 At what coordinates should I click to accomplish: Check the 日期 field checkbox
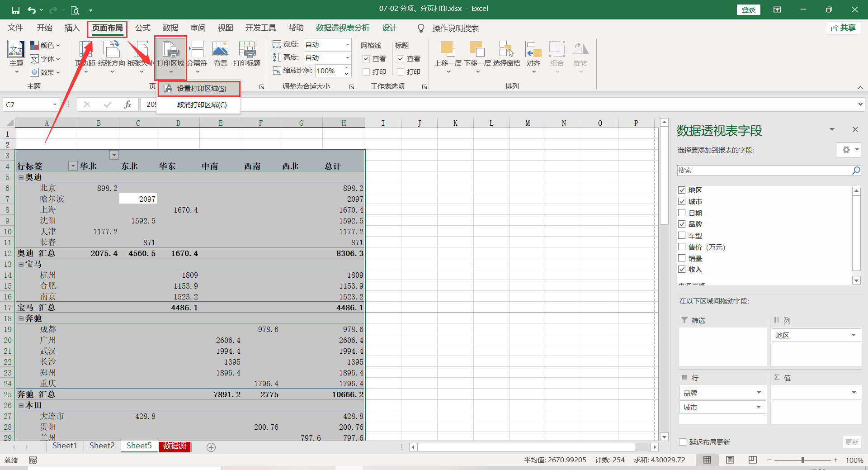point(682,213)
